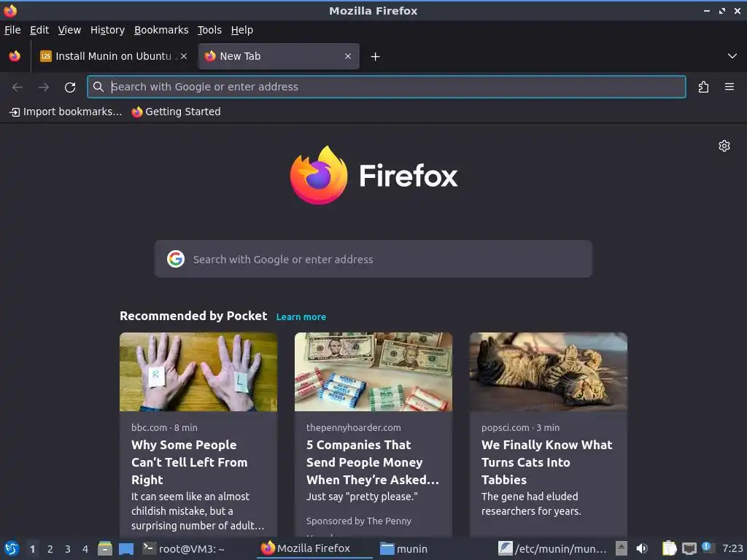747x560 pixels.
Task: Click the blue show desktop icon
Action: pos(126,548)
